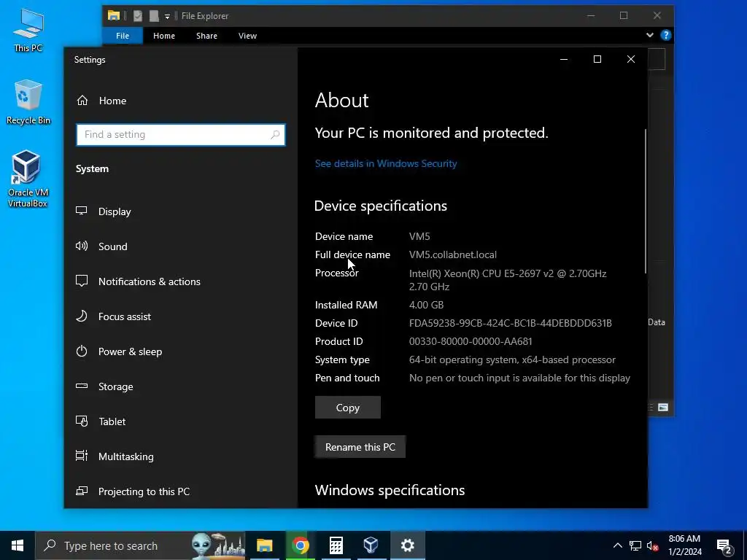This screenshot has width=747, height=560.
Task: Minimize the Settings window
Action: click(564, 59)
